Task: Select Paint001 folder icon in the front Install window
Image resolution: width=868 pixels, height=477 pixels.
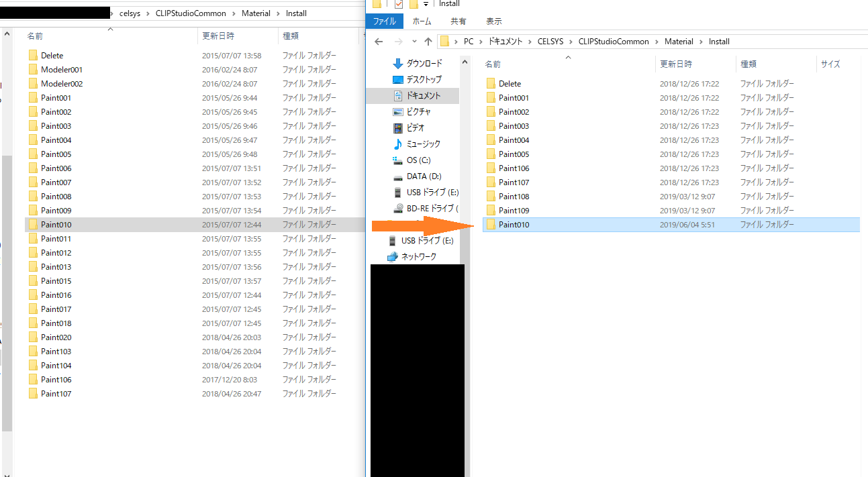Action: pyautogui.click(x=491, y=98)
